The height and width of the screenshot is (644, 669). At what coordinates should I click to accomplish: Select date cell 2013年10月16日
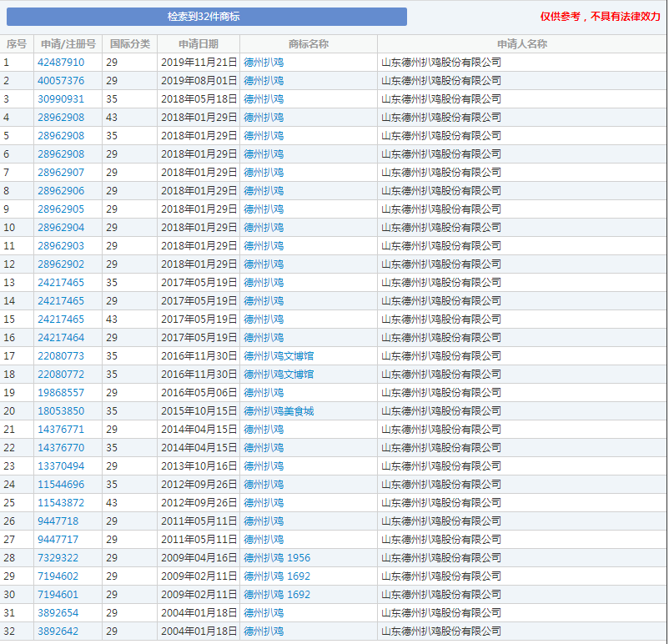point(199,466)
